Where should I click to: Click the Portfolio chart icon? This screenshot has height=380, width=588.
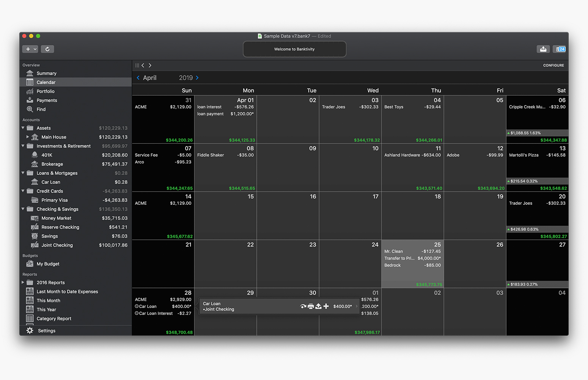(30, 91)
